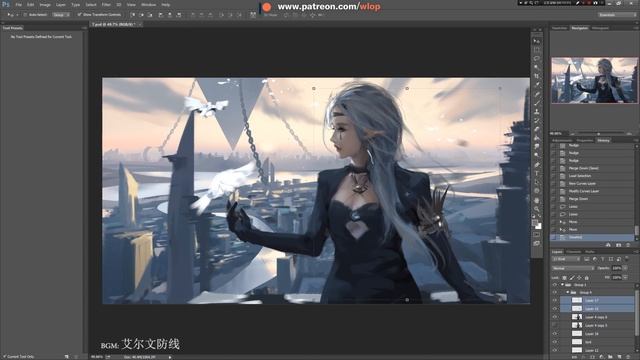Uncheck Show Transform Controls
This screenshot has height=360, width=640.
click(x=79, y=15)
